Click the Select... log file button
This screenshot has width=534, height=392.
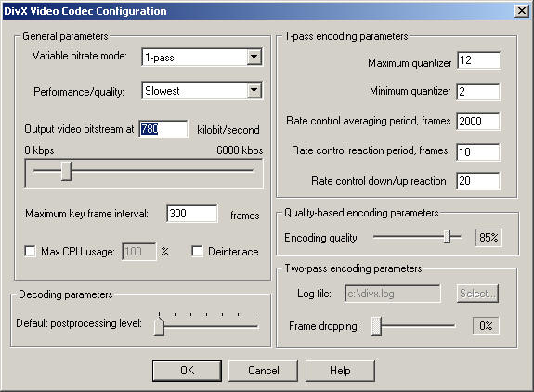pyautogui.click(x=477, y=294)
